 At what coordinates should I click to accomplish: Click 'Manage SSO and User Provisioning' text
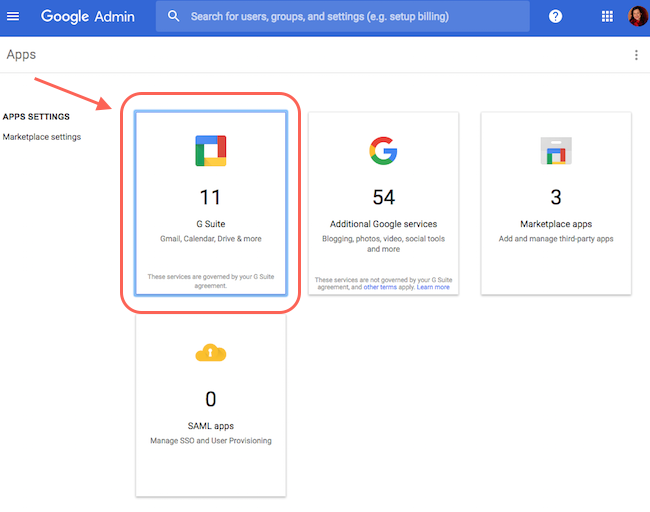[x=211, y=441]
